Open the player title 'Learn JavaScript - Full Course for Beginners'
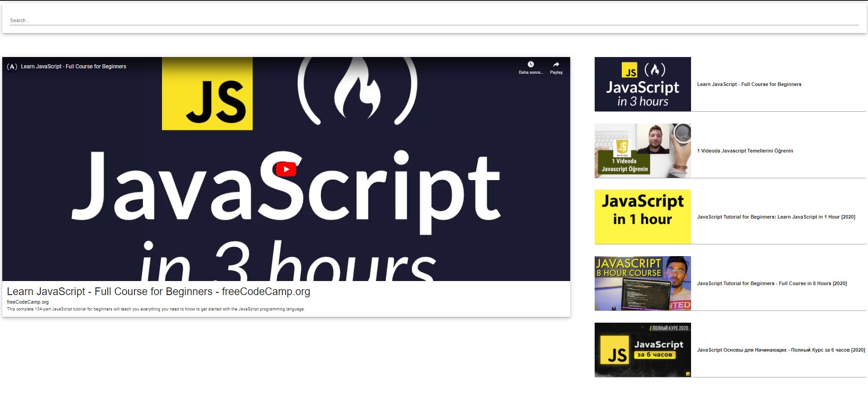 click(x=73, y=67)
